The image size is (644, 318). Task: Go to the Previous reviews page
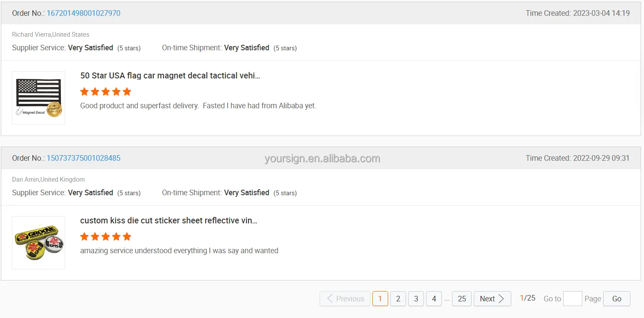[x=345, y=299]
